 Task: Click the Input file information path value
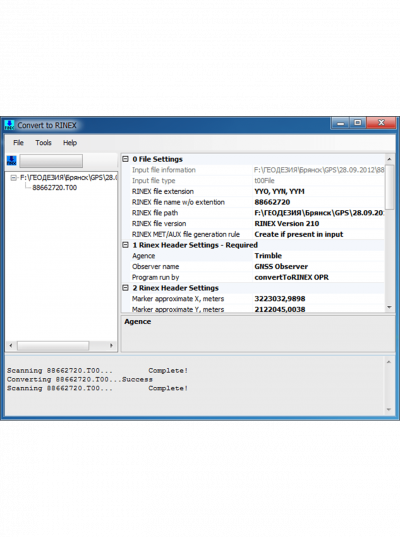(318, 170)
